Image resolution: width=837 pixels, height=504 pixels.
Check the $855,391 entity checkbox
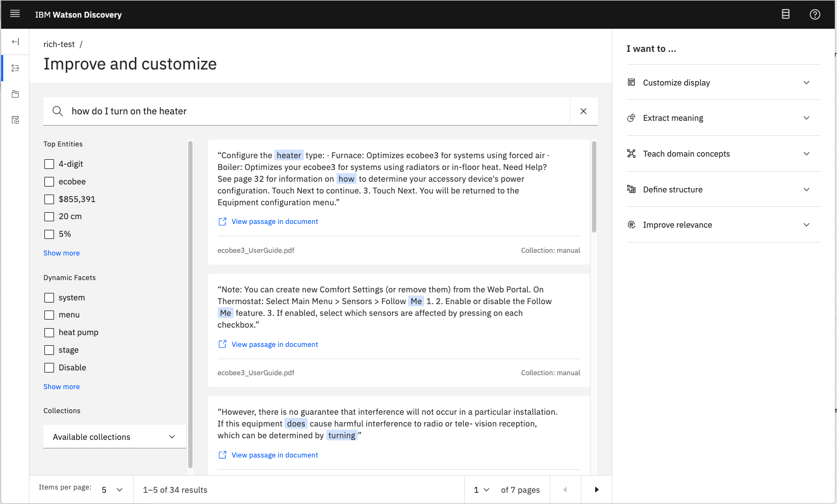49,199
